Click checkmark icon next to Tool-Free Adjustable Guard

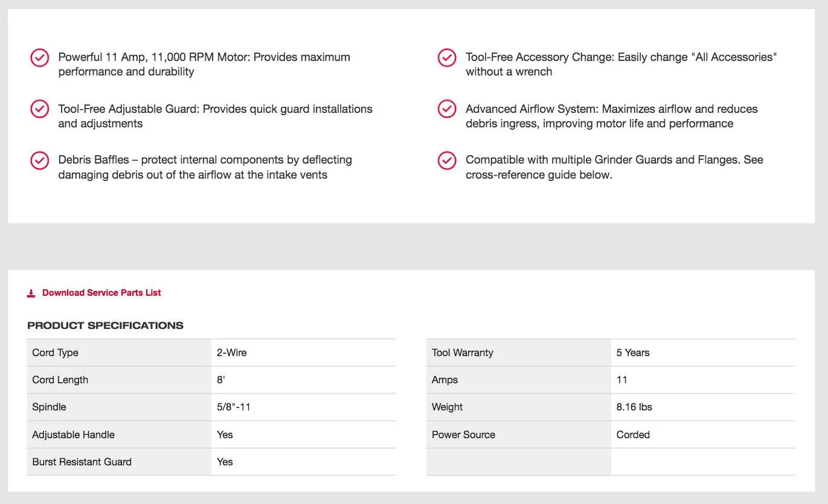(x=39, y=109)
